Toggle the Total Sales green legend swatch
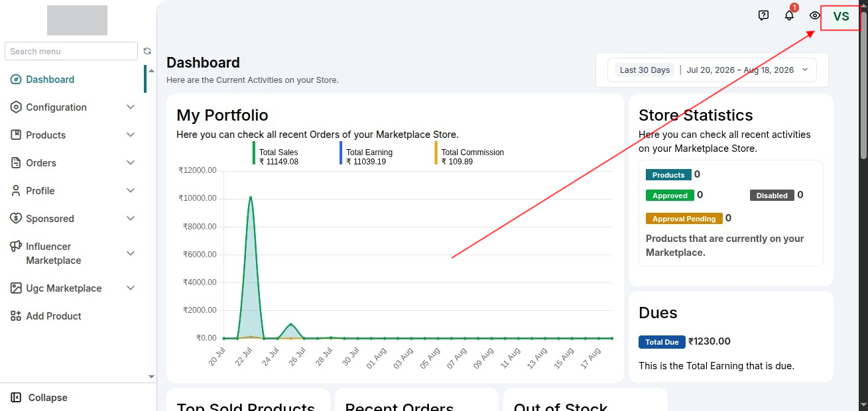 [254, 153]
